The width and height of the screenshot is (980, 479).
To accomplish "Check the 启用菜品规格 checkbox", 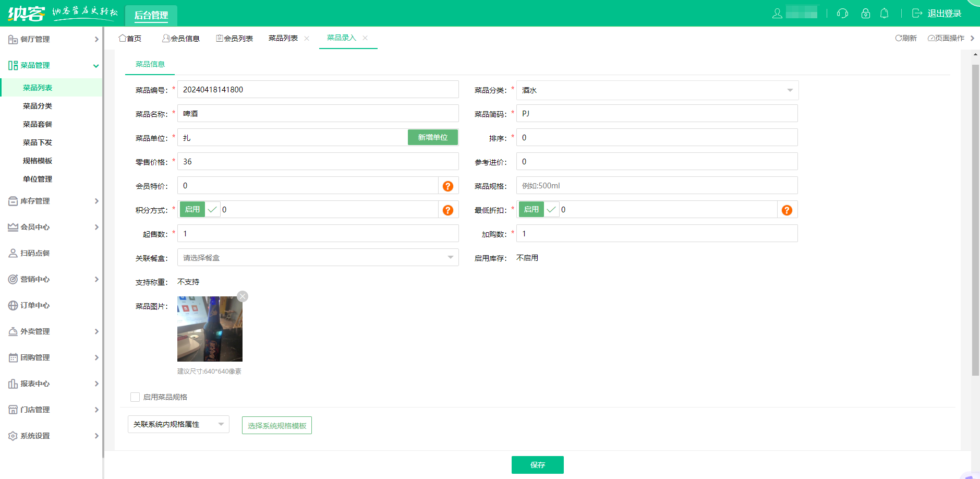I will [x=135, y=397].
